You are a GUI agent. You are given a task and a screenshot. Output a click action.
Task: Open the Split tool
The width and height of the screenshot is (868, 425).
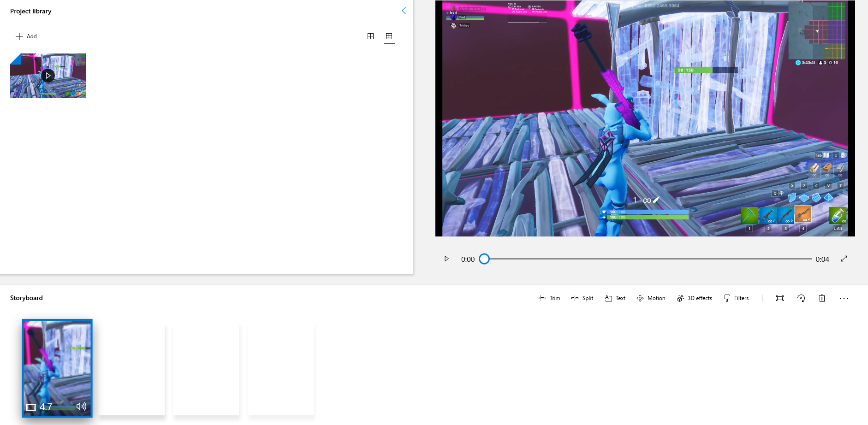[x=582, y=298]
